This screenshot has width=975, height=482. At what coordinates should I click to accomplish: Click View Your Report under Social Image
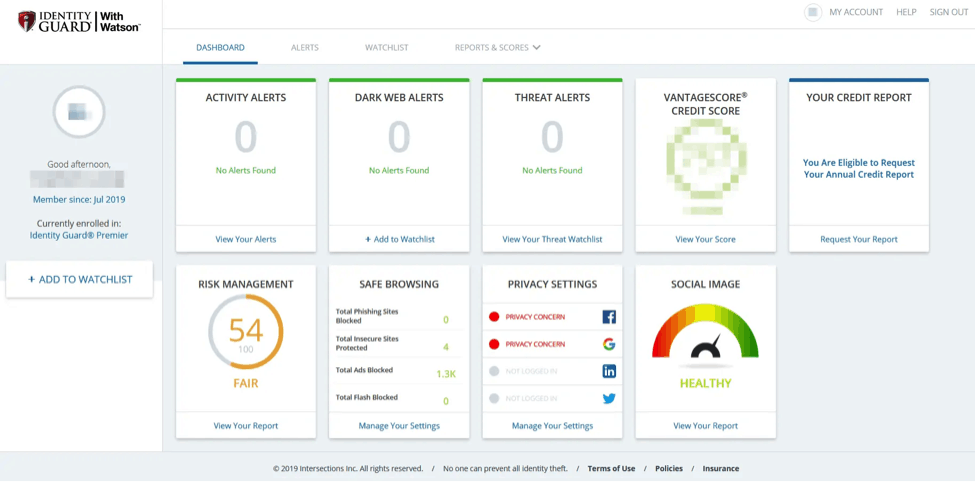[705, 426]
